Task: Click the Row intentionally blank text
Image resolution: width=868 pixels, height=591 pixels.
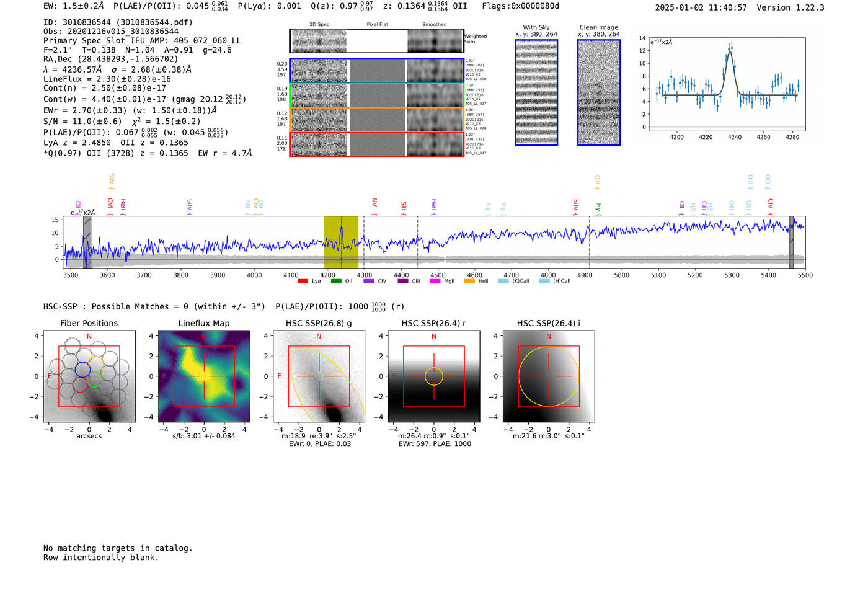Action: click(101, 558)
